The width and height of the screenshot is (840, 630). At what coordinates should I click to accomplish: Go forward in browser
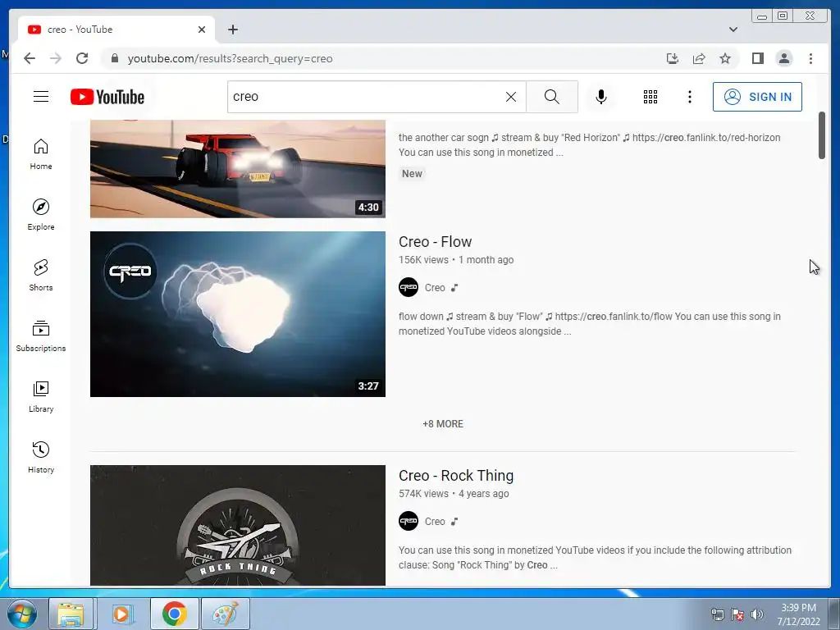56,58
